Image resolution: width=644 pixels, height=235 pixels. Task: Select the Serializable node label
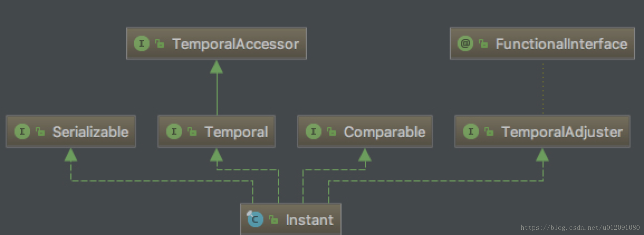click(x=91, y=132)
